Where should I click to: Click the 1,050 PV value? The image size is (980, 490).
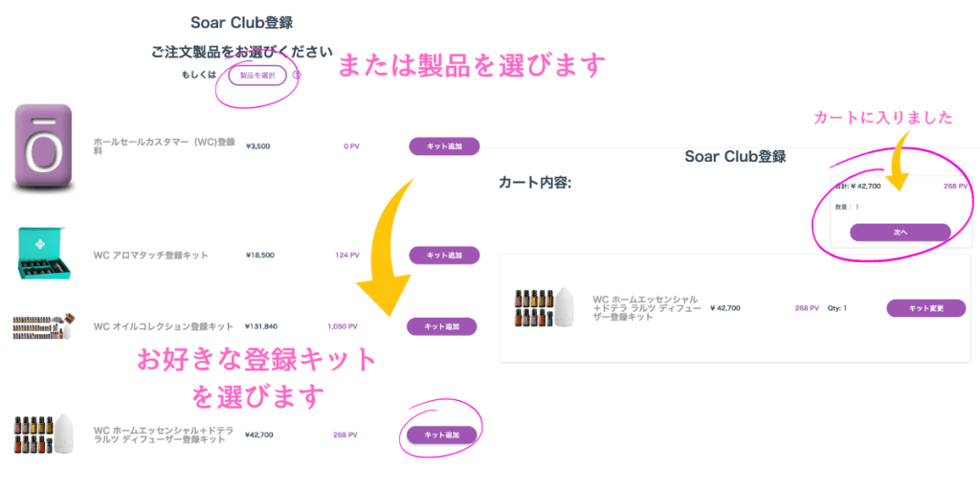point(343,326)
